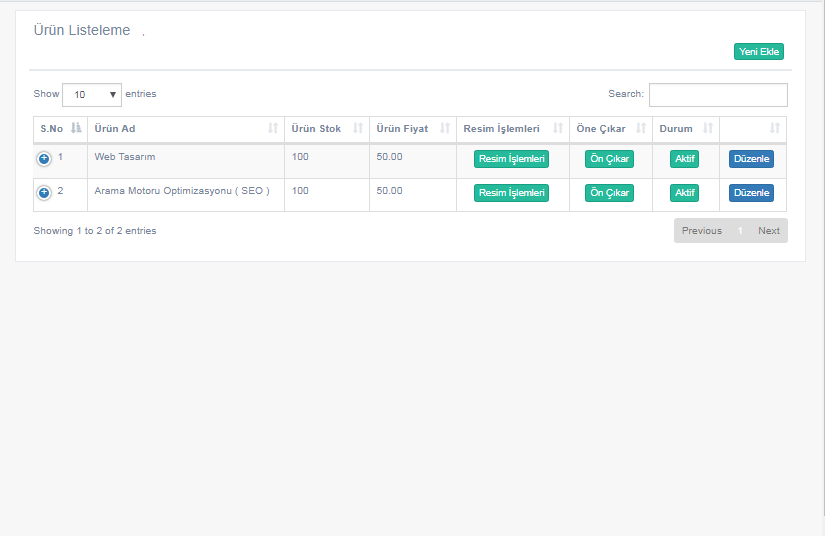Viewport: 825px width, 536px height.
Task: Click Ön Çıkar for the SEO row
Action: coord(609,193)
